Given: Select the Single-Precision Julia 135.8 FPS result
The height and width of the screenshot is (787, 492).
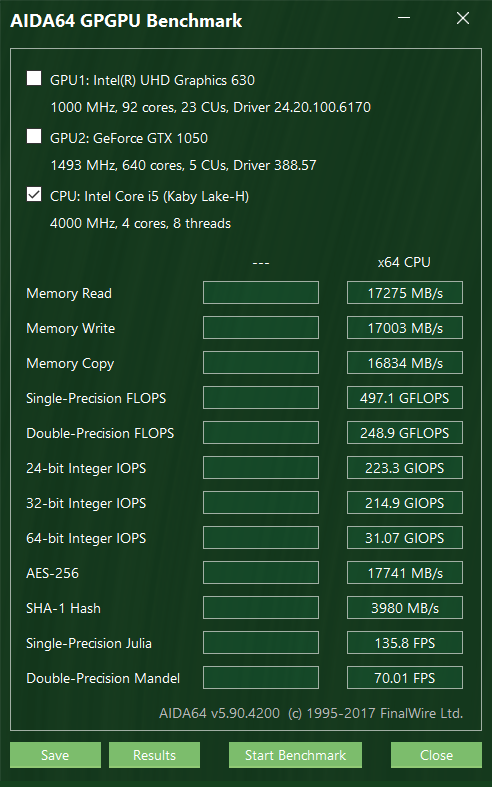Looking at the screenshot, I should click(405, 642).
